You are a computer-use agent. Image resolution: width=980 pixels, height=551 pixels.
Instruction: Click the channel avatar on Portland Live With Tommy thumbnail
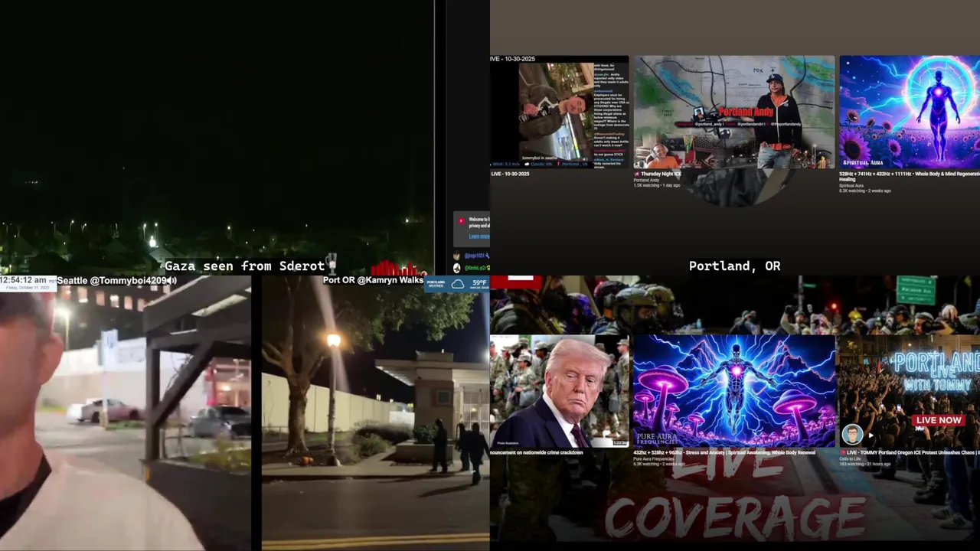point(852,435)
